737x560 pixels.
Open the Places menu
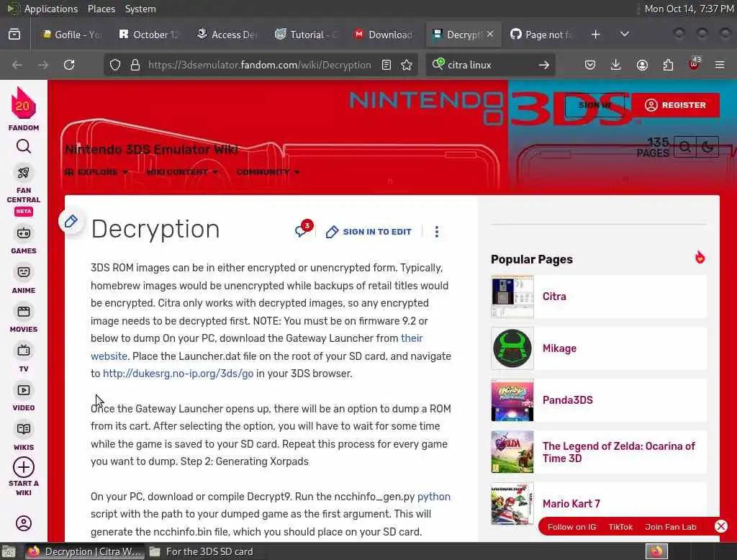101,9
